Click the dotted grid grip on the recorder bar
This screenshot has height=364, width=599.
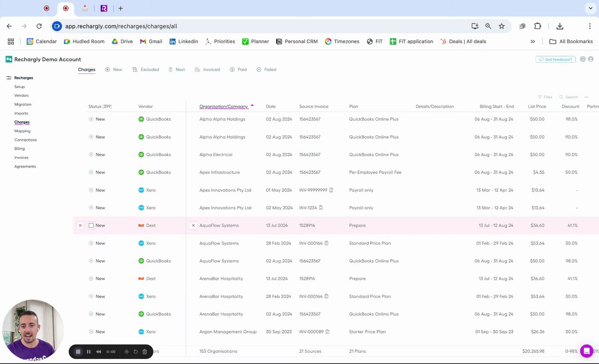point(126,351)
